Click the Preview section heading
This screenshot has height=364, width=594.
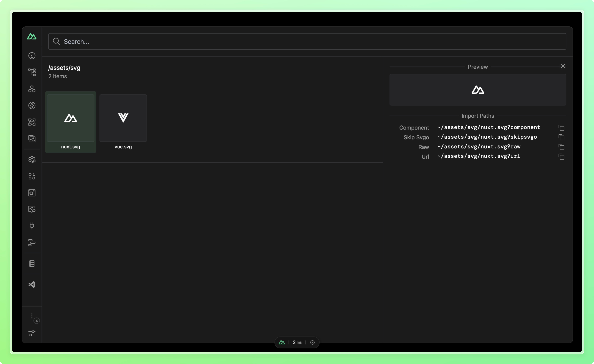(x=478, y=67)
